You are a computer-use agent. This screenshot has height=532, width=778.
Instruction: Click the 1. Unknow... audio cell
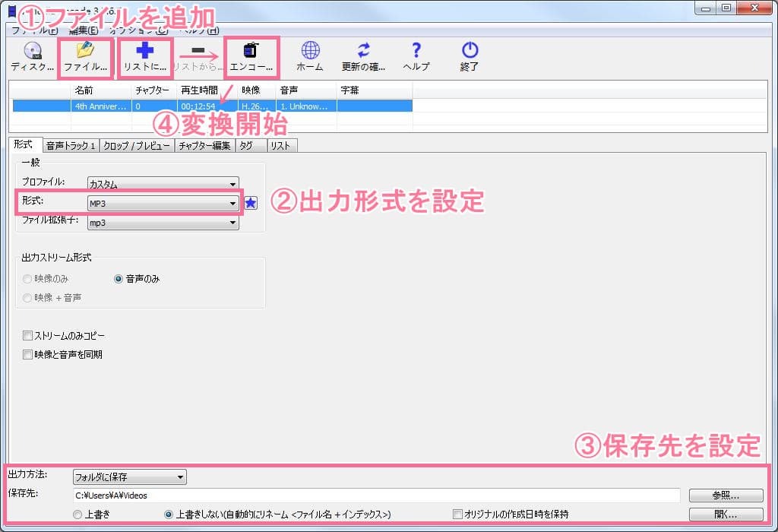point(306,106)
